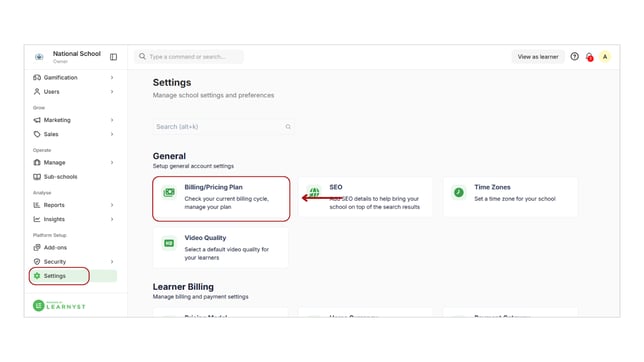Click 'Manage school settings and preferences' text

click(214, 95)
